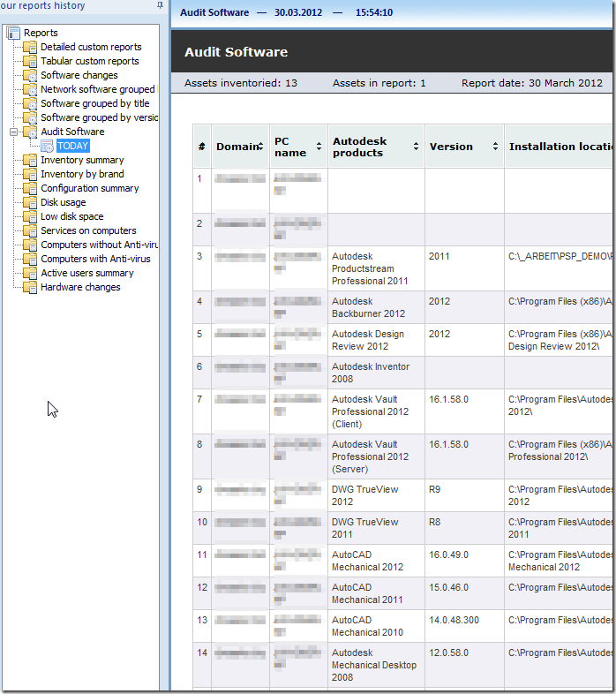The height and width of the screenshot is (694, 616).
Task: Click Autodesk Inventor 2008 cell
Action: (x=376, y=373)
